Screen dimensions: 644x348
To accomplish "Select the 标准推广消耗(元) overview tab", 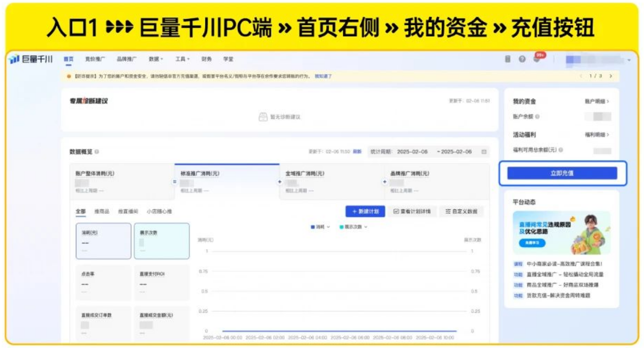I will [x=227, y=182].
